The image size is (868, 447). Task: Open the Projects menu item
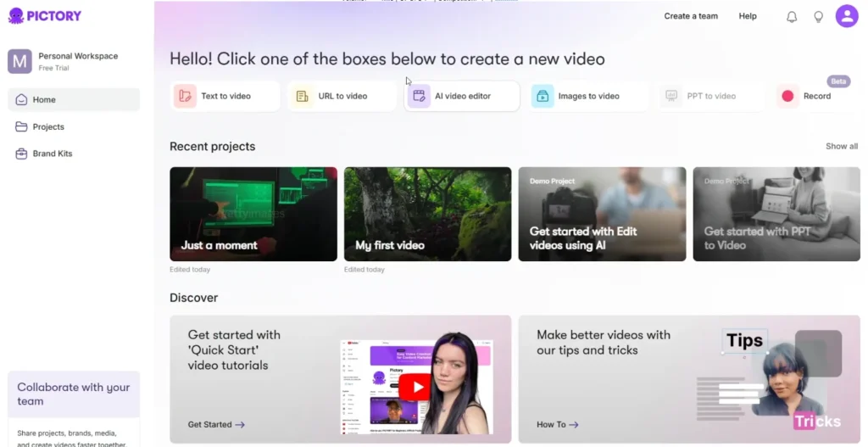[74, 127]
